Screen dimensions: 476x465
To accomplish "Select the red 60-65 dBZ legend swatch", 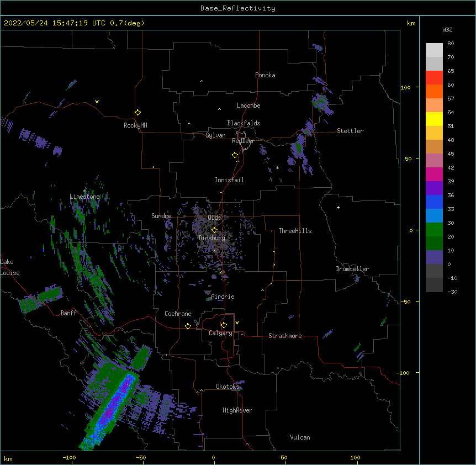I will tap(434, 77).
